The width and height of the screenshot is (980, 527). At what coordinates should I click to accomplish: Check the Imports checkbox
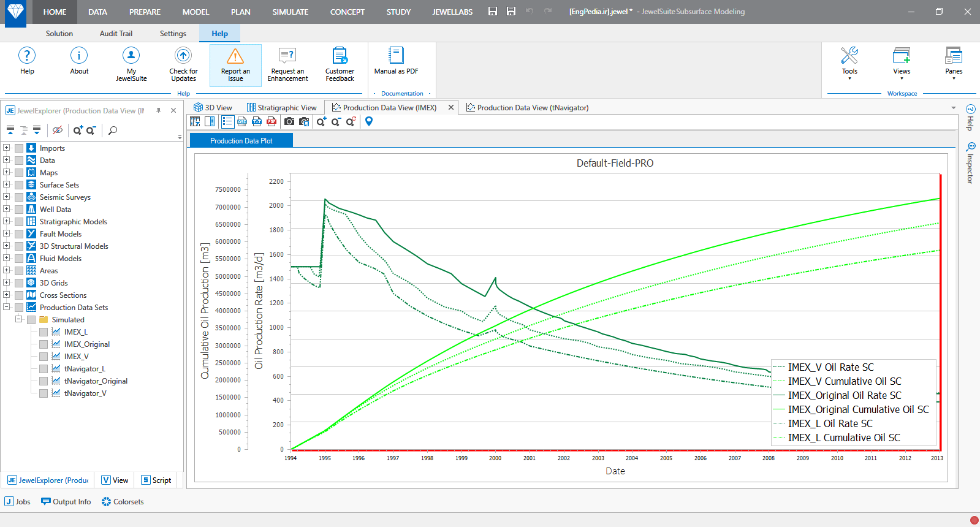(x=19, y=148)
